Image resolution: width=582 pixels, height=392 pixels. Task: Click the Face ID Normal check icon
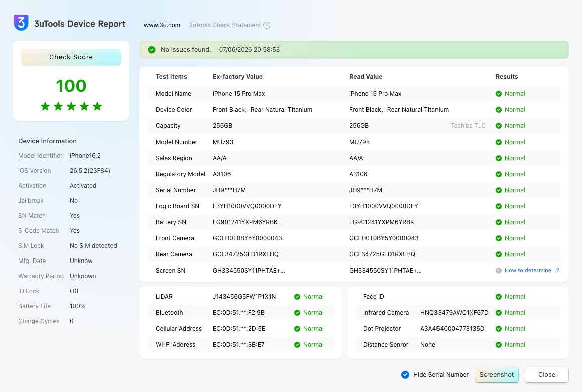(x=499, y=297)
